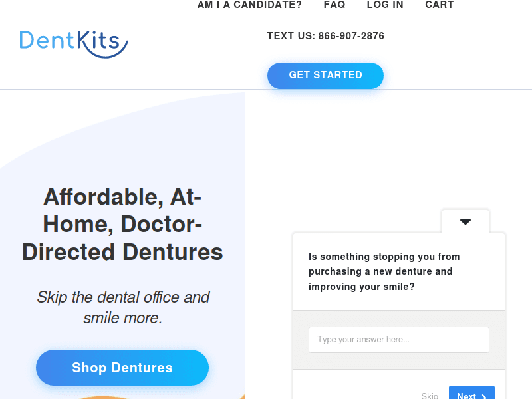Click the Shop Dentures button
The image size is (532, 399).
[122, 368]
